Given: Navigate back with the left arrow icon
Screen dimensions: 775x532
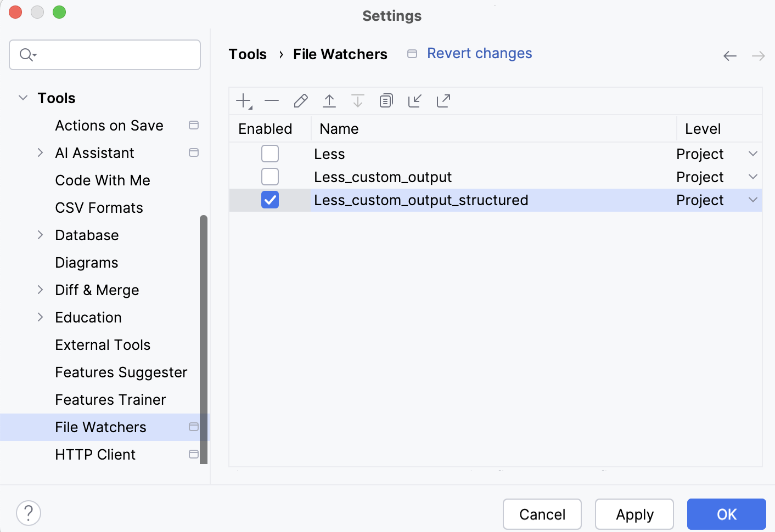Looking at the screenshot, I should (730, 55).
